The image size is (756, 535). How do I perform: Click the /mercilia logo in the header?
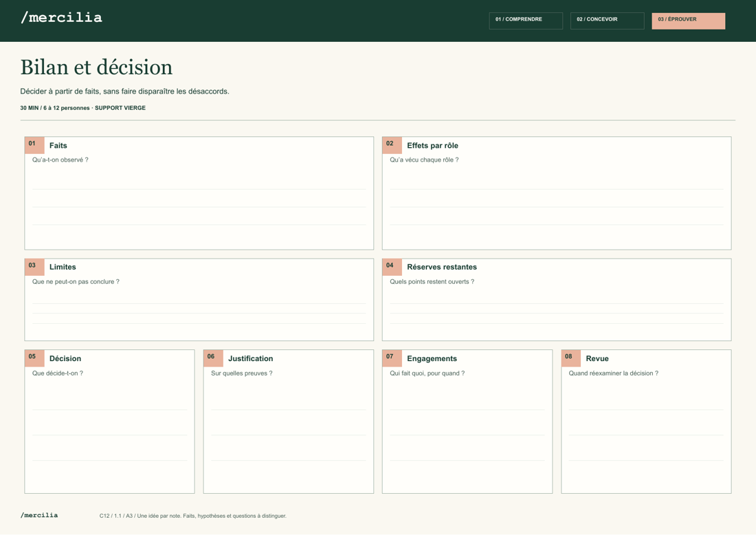(x=61, y=18)
